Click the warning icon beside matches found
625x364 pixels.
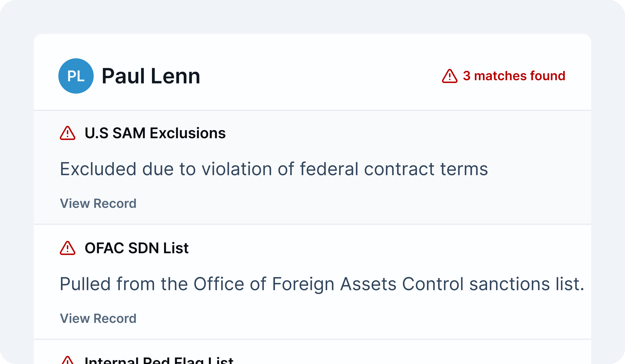coord(449,76)
